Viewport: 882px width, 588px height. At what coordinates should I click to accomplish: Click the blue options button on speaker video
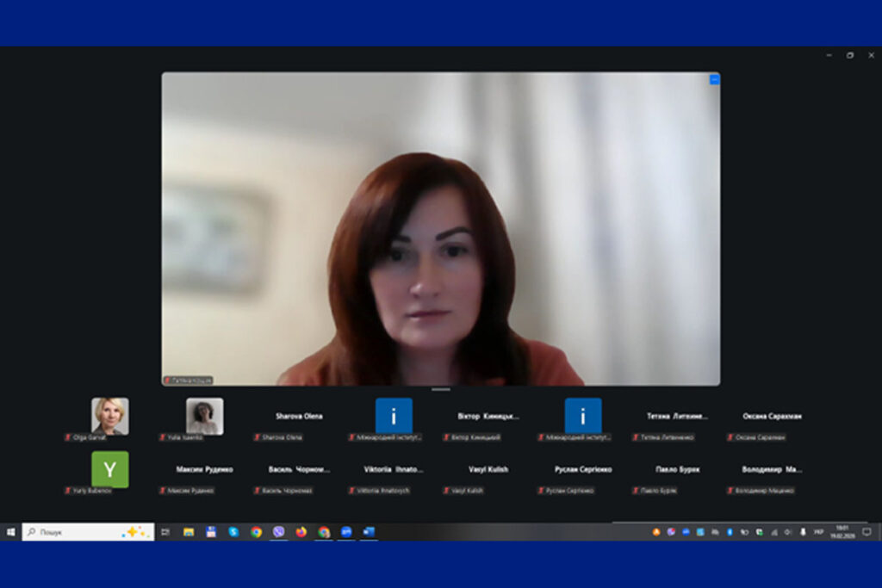714,79
